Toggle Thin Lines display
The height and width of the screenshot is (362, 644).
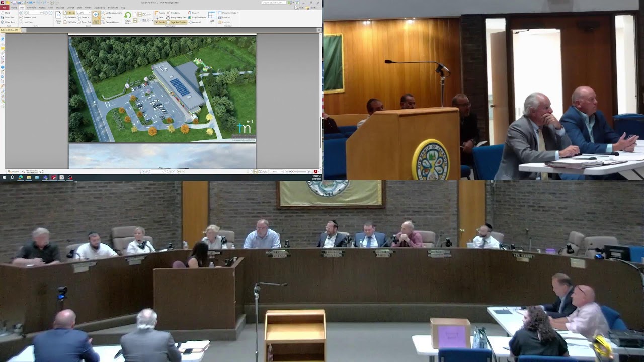(173, 13)
